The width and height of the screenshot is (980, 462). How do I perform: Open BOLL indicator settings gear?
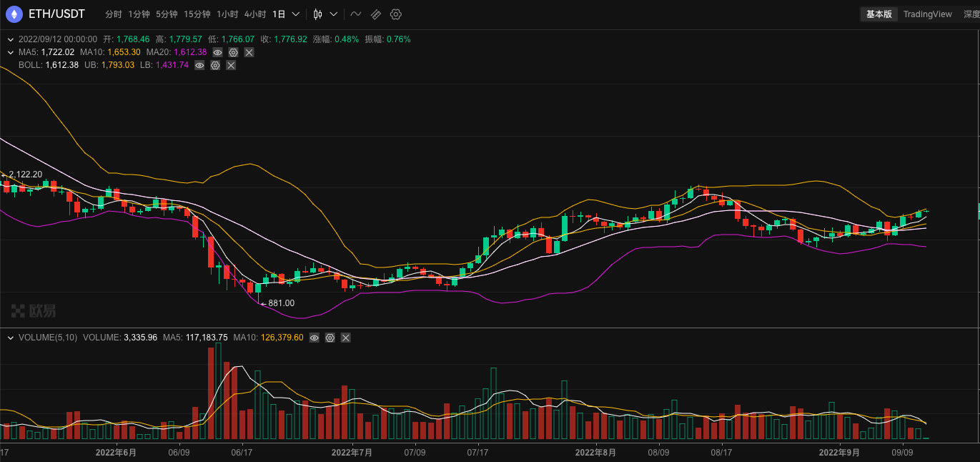[215, 65]
